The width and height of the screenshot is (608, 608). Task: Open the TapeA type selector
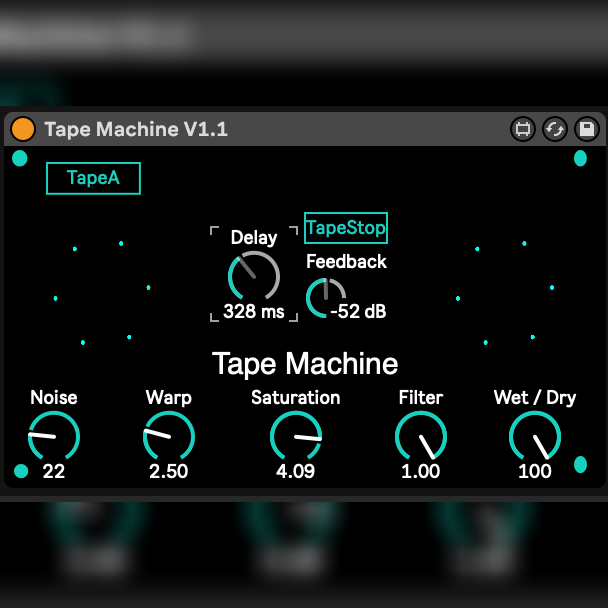tap(93, 178)
